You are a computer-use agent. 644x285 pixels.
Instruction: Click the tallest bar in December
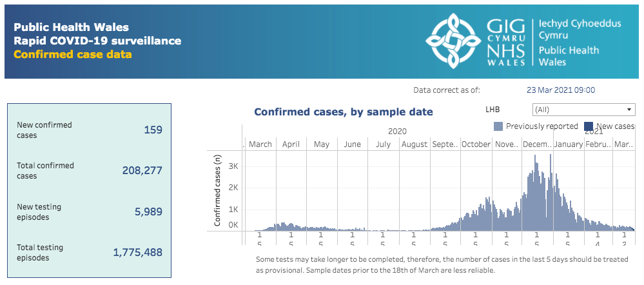(x=550, y=192)
